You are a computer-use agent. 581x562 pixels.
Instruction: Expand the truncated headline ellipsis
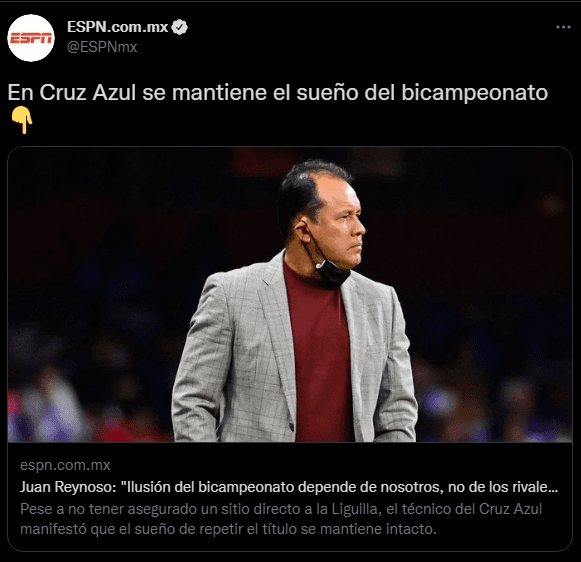click(x=552, y=488)
